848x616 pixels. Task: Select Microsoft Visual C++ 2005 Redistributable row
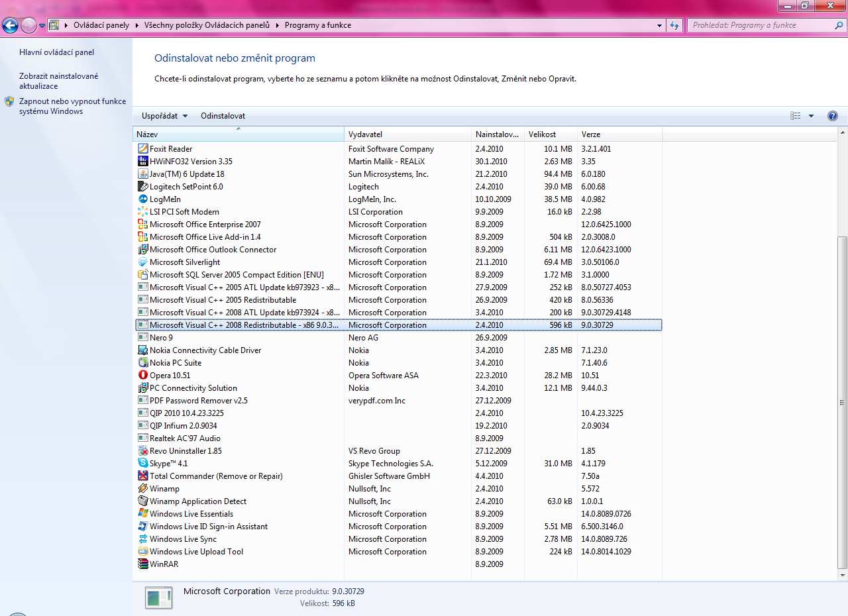tap(399, 300)
